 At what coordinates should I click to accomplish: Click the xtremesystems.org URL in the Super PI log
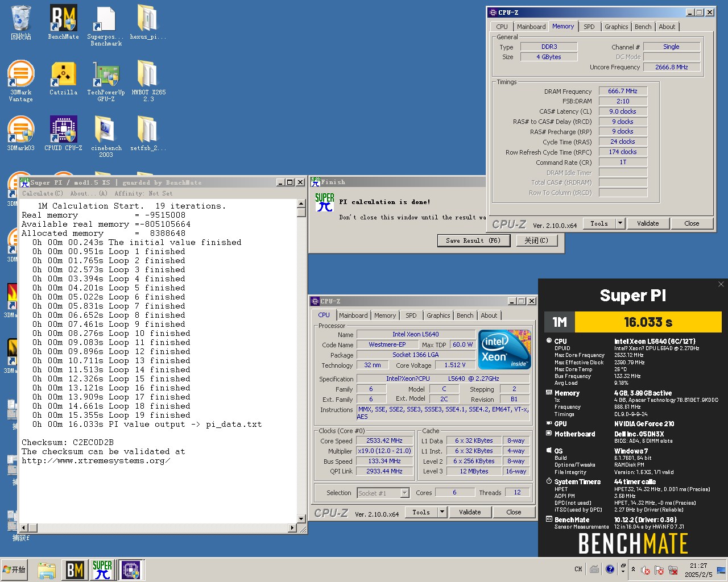[x=96, y=460]
